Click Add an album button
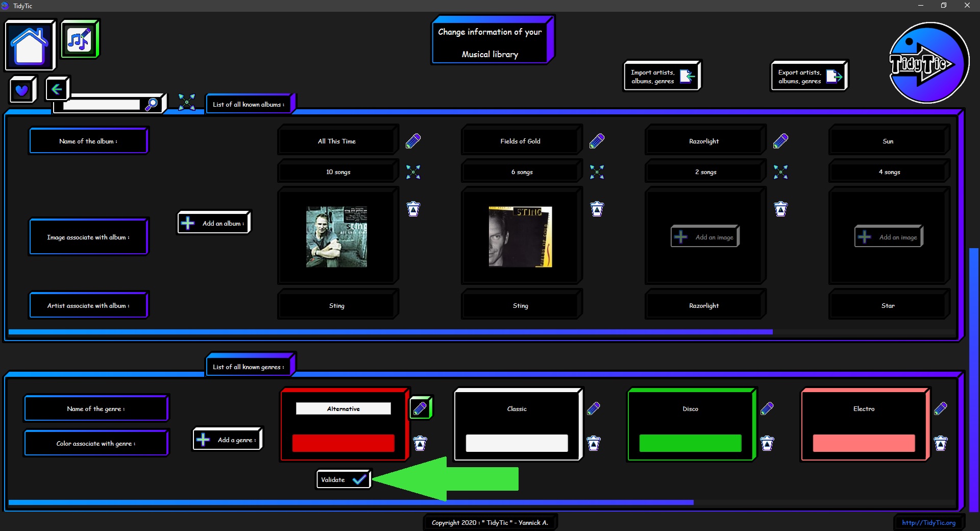 click(x=214, y=223)
